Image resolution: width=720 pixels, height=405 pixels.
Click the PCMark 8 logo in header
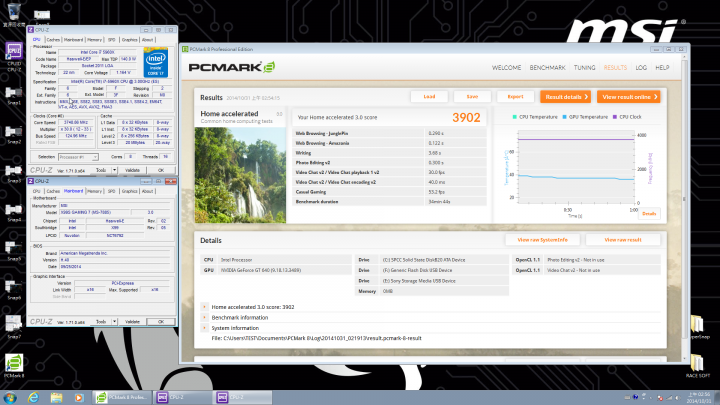(232, 68)
